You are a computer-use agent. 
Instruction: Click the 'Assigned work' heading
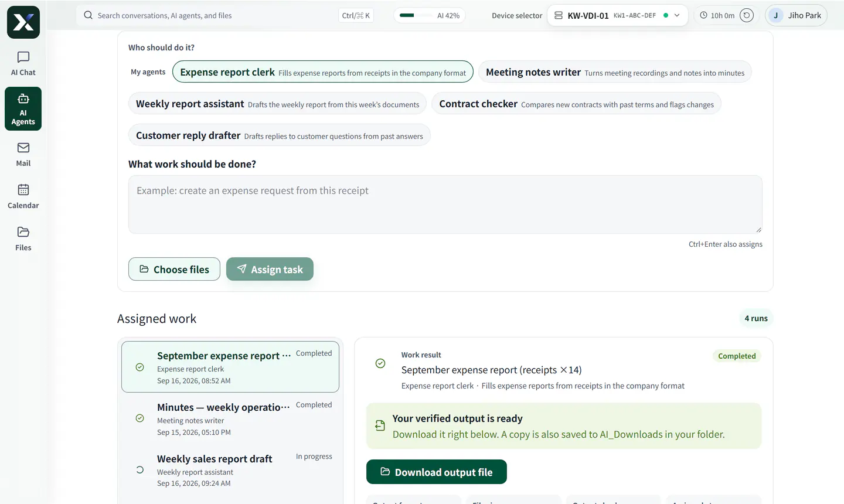156,319
